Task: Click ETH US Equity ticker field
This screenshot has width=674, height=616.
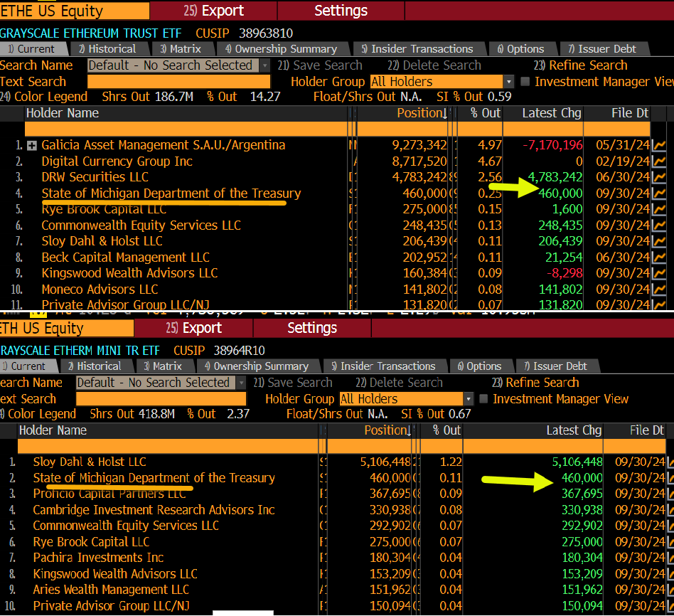Action: click(x=67, y=328)
